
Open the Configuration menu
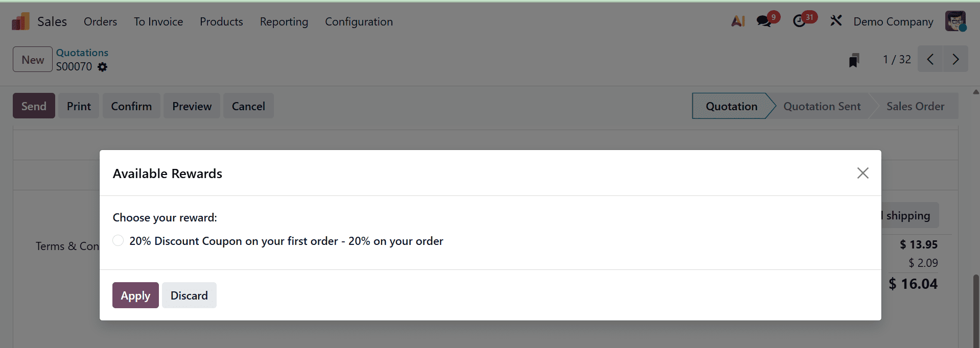coord(359,21)
